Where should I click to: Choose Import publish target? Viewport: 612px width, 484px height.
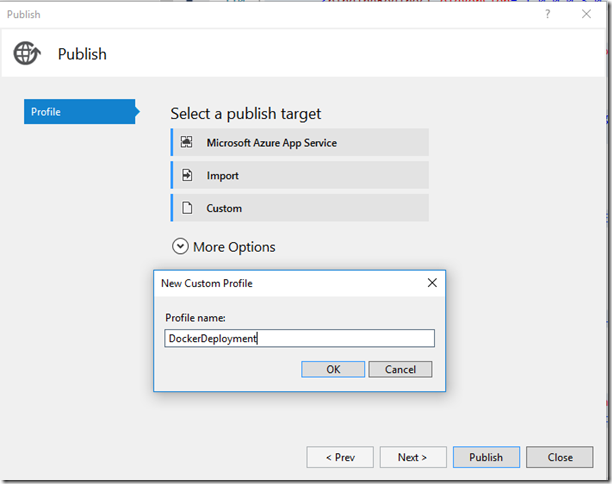(x=300, y=175)
